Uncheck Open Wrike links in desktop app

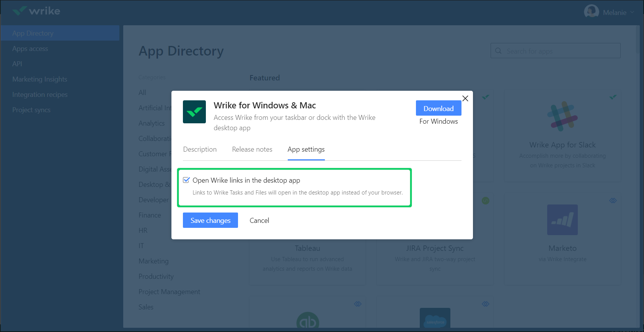click(x=186, y=180)
